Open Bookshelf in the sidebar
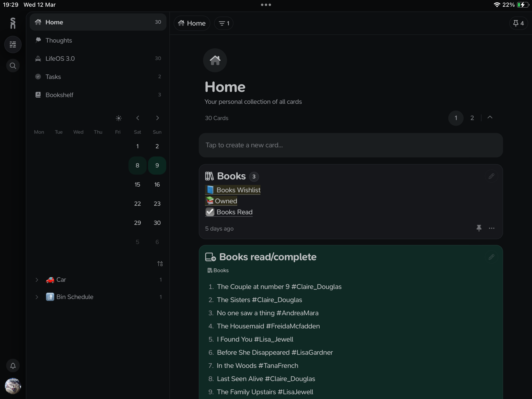The height and width of the screenshot is (399, 532). click(98, 95)
